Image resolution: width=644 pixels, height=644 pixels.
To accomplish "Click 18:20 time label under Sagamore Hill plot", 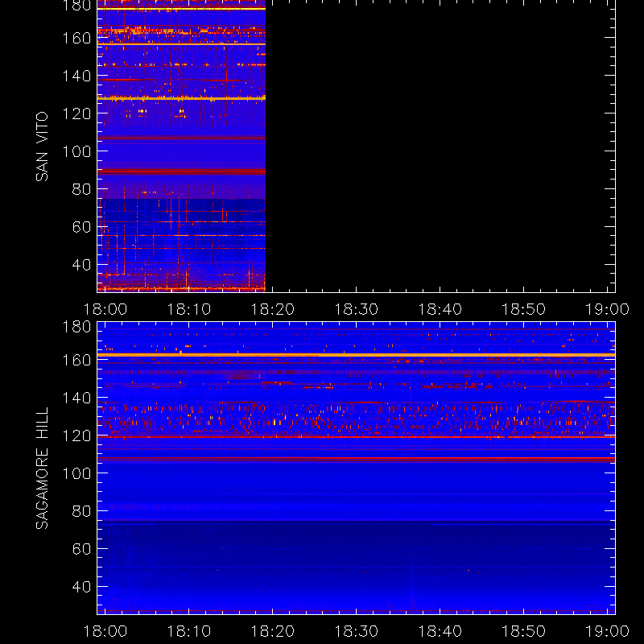I will tap(272, 631).
